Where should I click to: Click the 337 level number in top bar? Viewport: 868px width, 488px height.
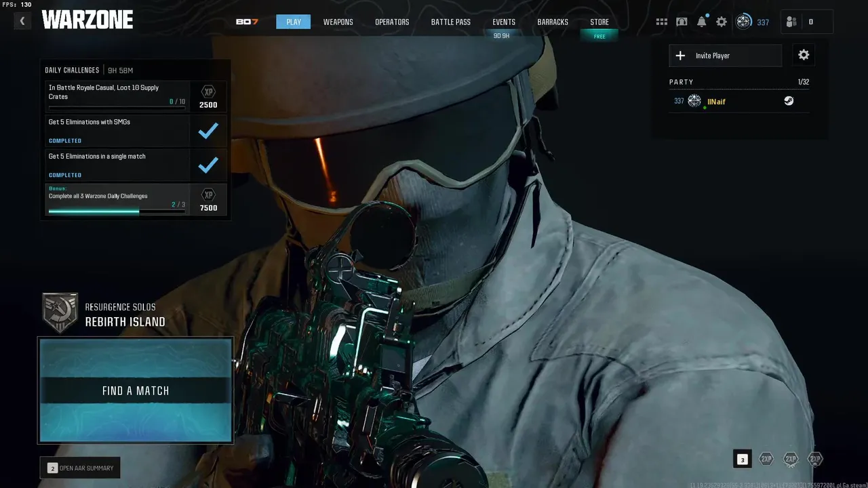[763, 22]
